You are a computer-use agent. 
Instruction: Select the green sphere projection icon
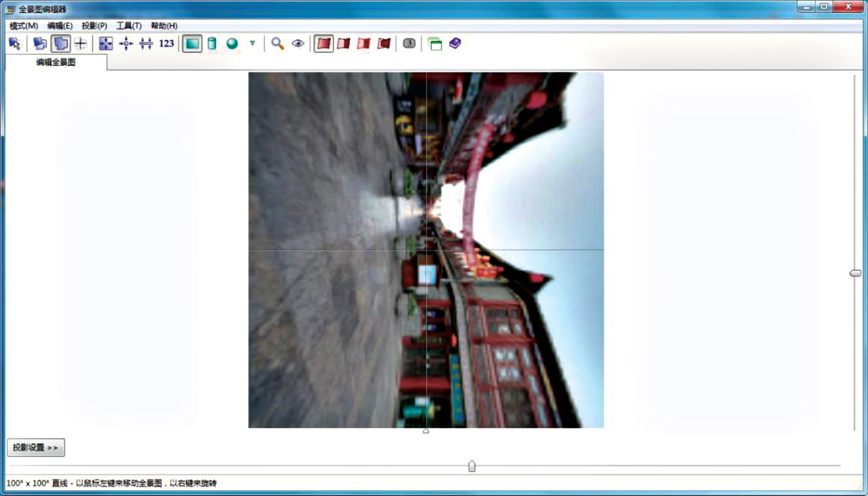pos(232,44)
